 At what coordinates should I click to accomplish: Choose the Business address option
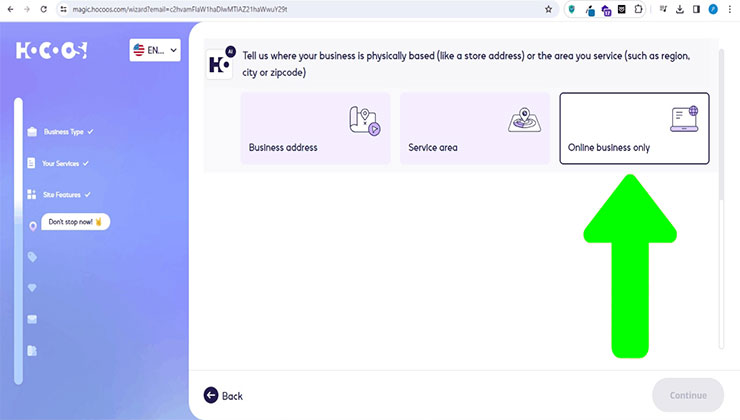316,128
